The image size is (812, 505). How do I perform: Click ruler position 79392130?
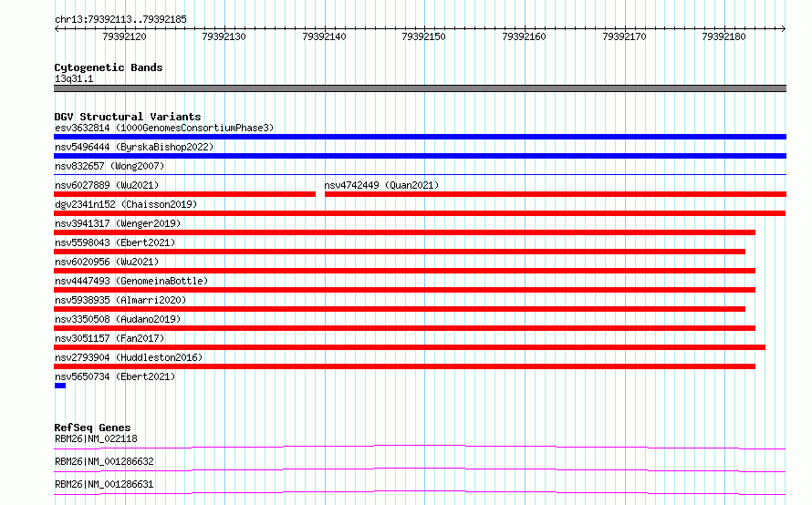pos(224,36)
